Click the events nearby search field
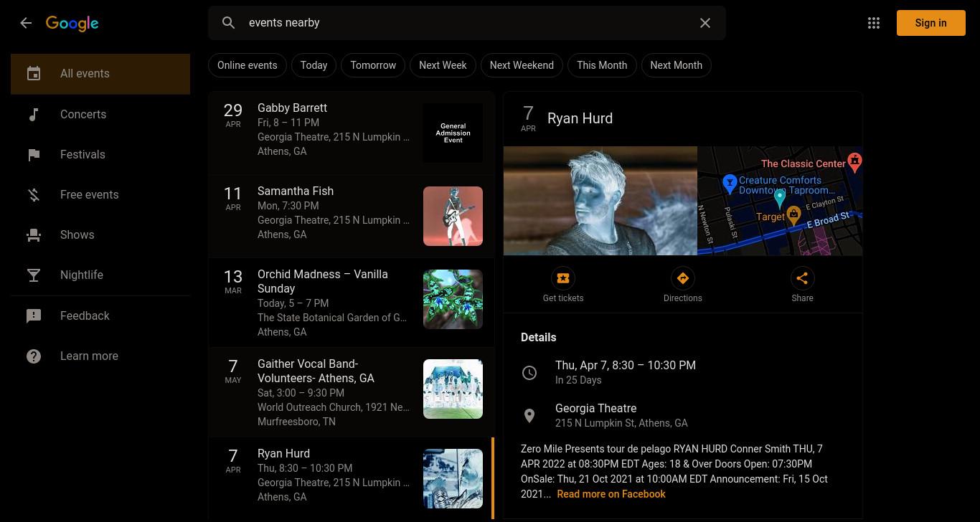Screen dimensions: 980x522 pos(467,23)
